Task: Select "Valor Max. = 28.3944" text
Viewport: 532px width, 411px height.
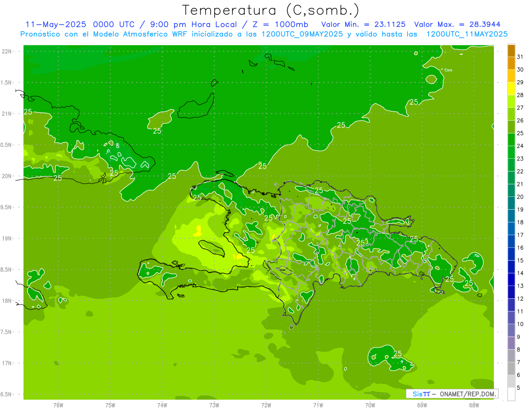Action: [x=457, y=24]
